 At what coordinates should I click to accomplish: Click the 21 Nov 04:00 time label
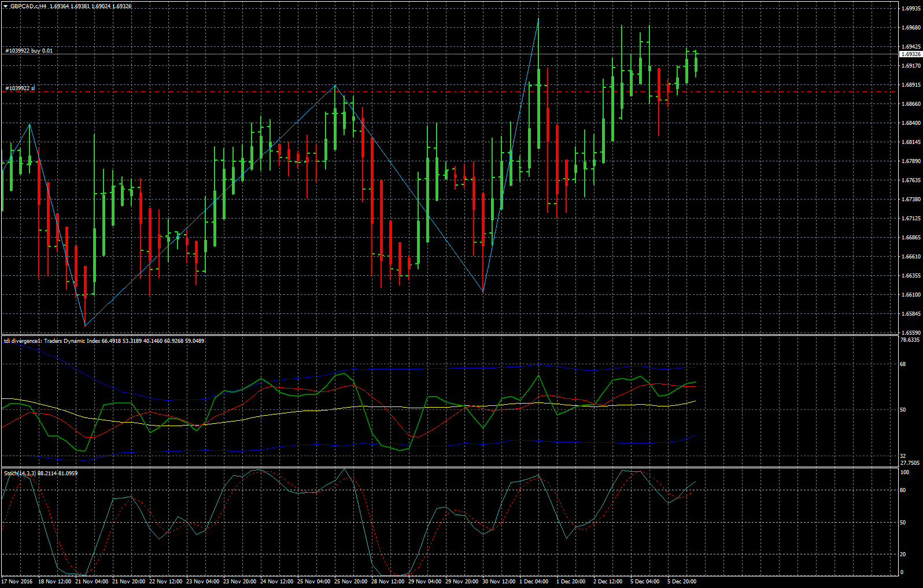(x=92, y=582)
